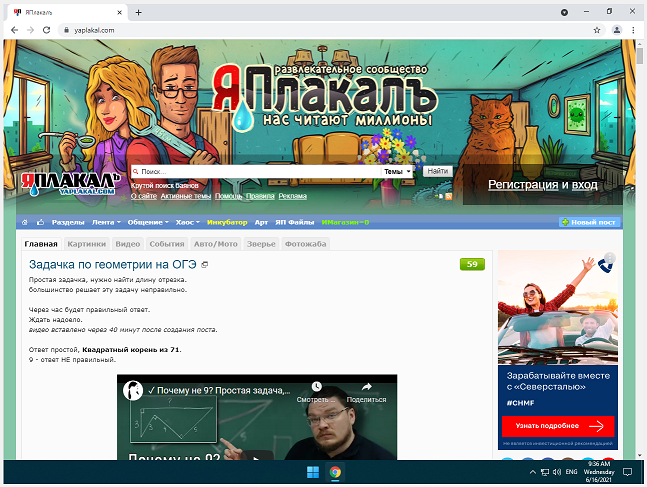The height and width of the screenshot is (487, 647).
Task: Open Регистрация и вход link
Action: tap(543, 184)
